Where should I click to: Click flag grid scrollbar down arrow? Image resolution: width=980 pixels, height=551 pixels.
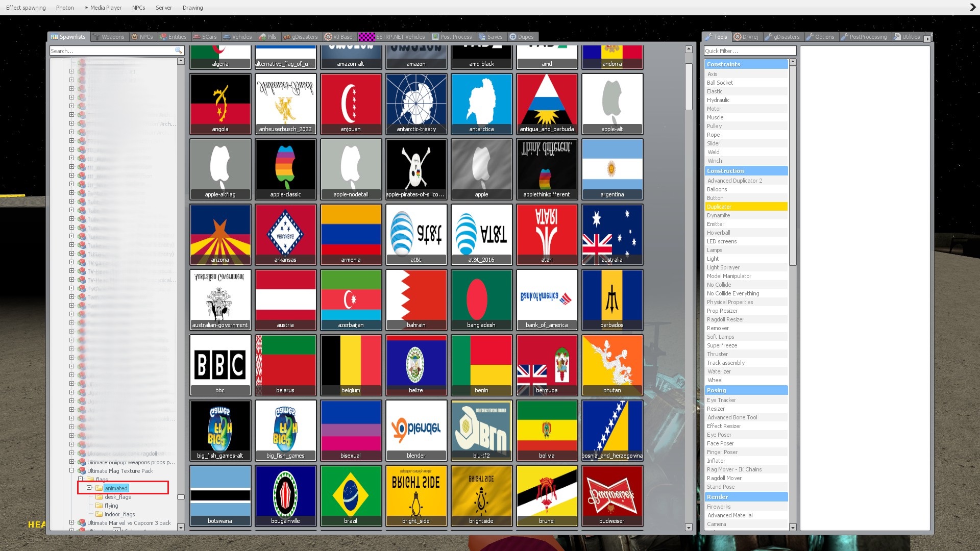coord(689,528)
